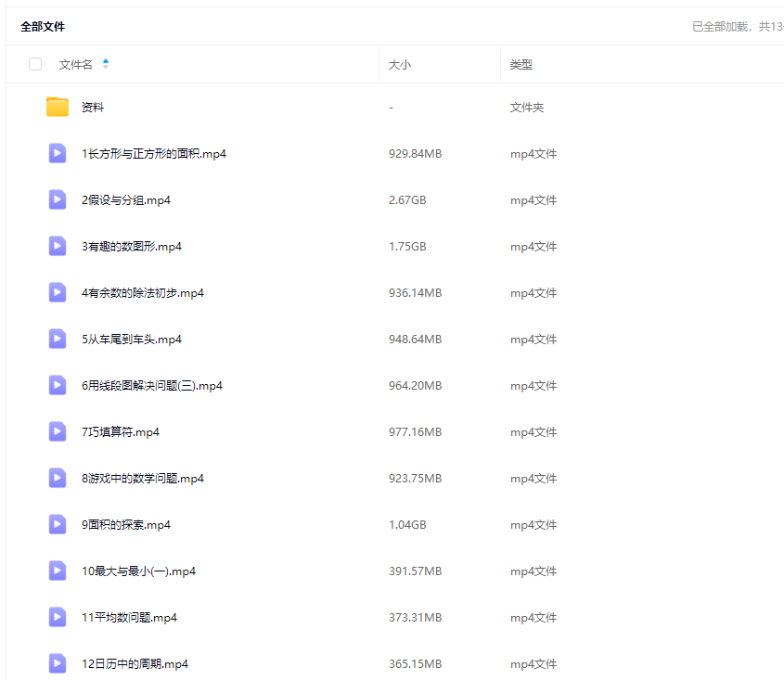The width and height of the screenshot is (784, 680).
Task: Click video icon beside 2假设与分组.mp4
Action: (x=58, y=199)
